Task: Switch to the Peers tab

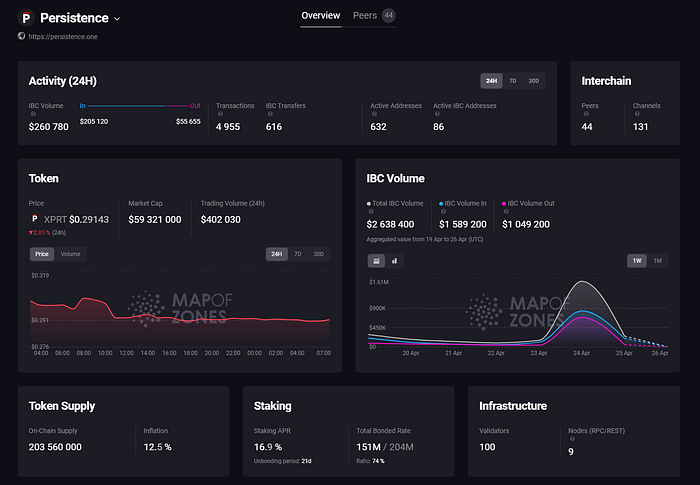Action: (x=365, y=15)
